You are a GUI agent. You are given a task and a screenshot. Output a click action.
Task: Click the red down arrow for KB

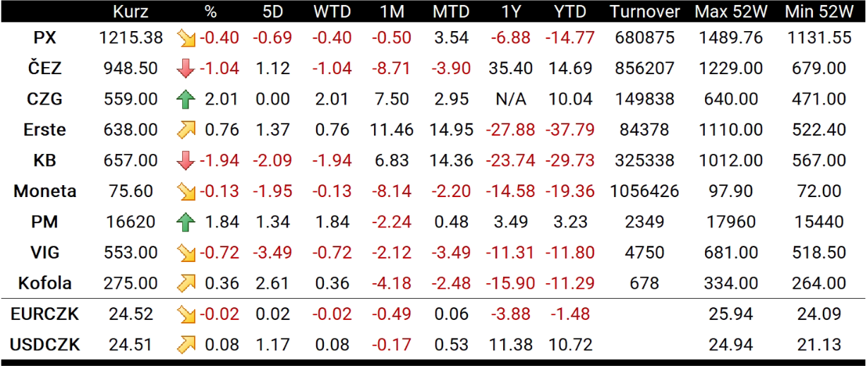(186, 161)
